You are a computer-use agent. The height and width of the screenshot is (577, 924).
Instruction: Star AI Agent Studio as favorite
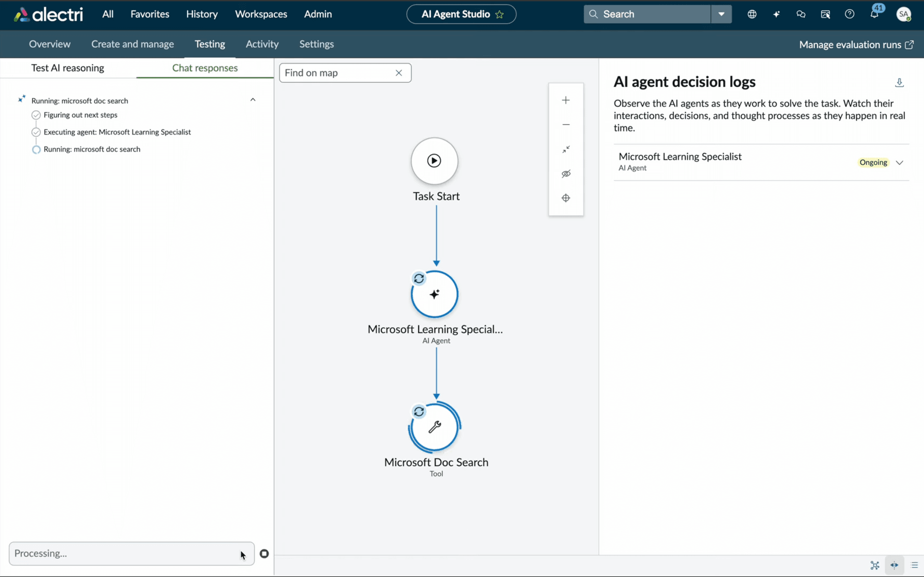click(500, 14)
